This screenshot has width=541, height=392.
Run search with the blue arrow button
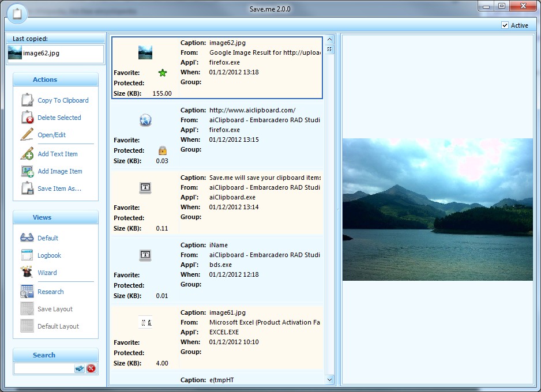pyautogui.click(x=80, y=368)
